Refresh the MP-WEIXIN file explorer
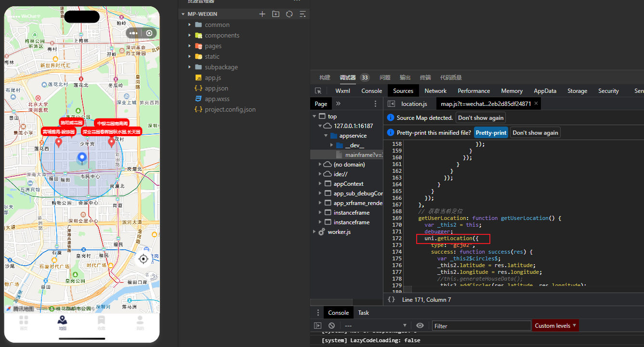 coord(289,14)
